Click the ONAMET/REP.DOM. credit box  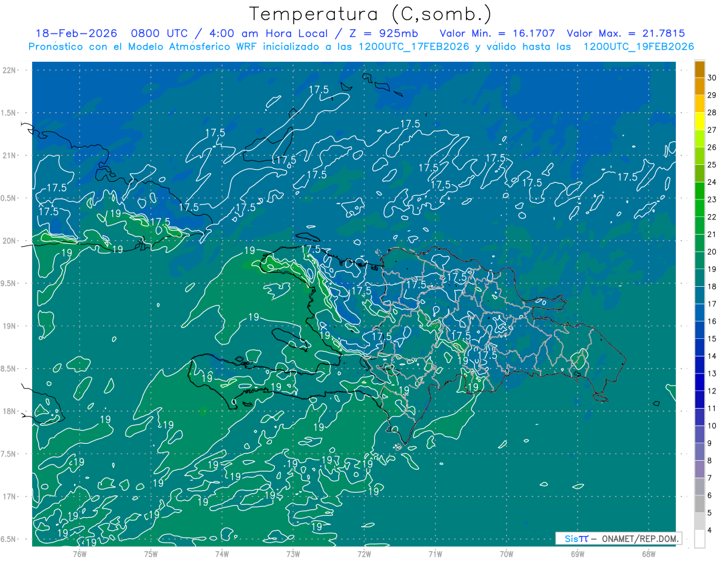coord(618,538)
